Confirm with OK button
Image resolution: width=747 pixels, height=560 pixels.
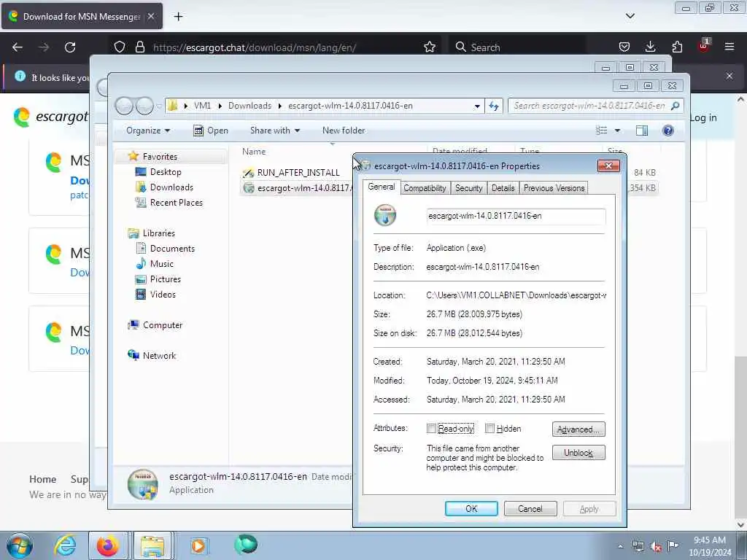[471, 508]
